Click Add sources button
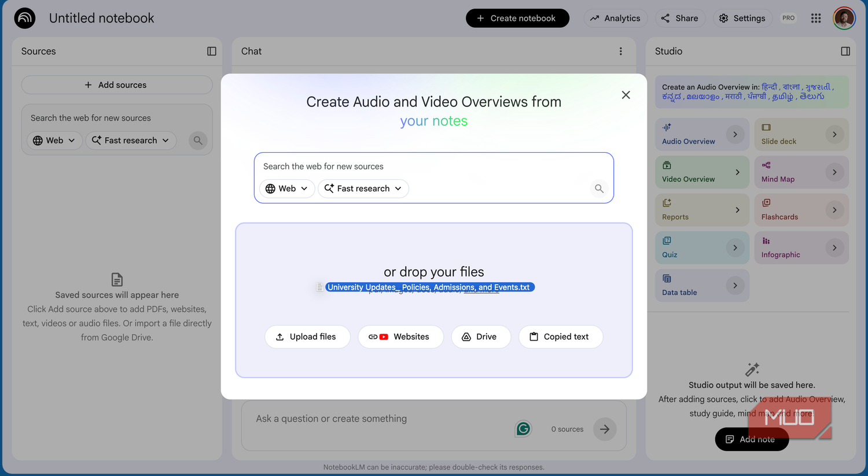This screenshot has height=476, width=868. point(117,85)
